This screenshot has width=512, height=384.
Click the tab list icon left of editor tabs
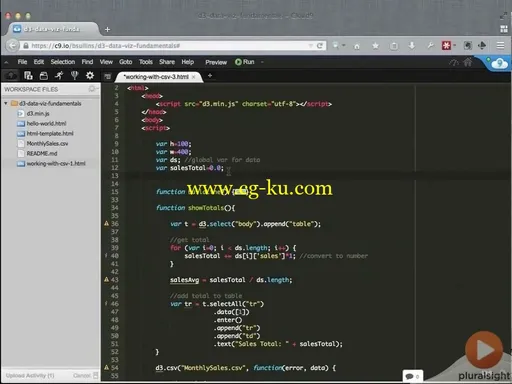[107, 77]
